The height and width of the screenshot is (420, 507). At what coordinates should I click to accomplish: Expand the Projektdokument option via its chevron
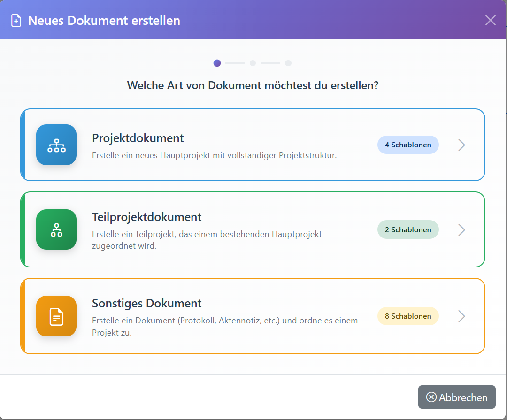click(461, 145)
